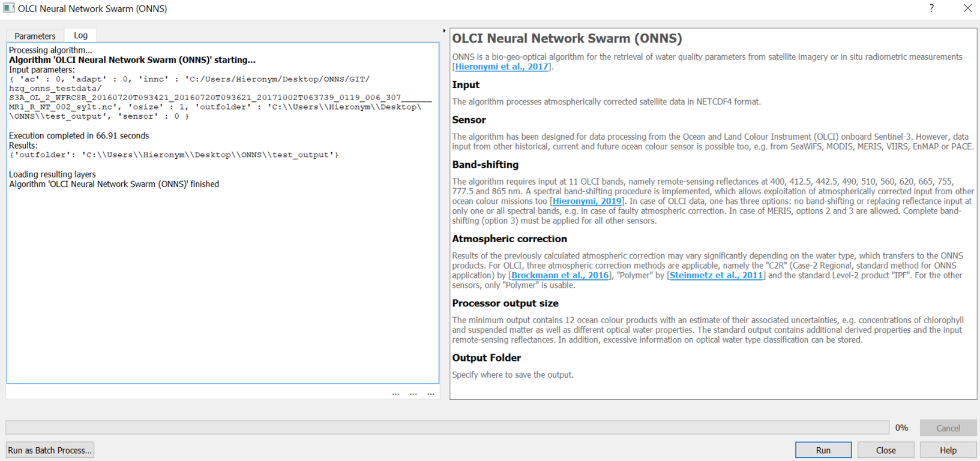Click the processing progress bar

pyautogui.click(x=447, y=427)
